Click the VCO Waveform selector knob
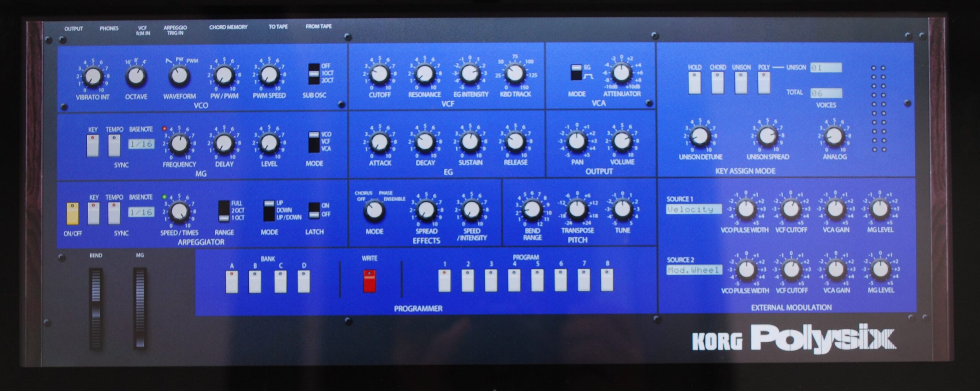Viewport: 980px width, 391px height. tap(179, 75)
